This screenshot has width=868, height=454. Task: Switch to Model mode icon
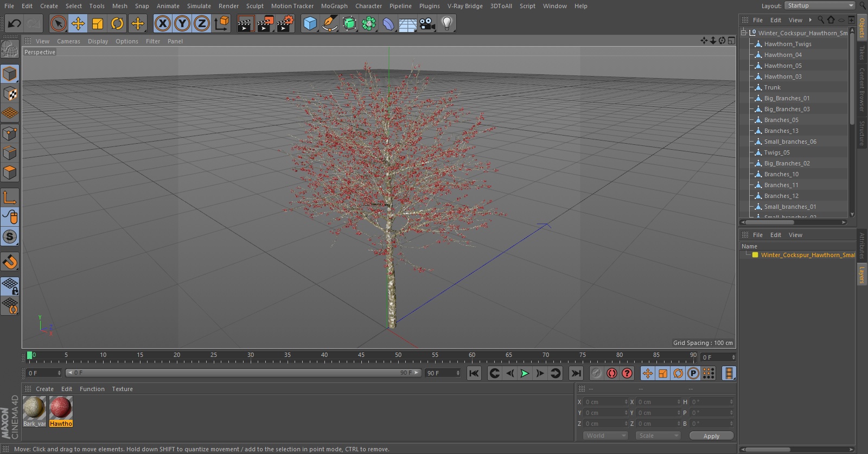click(10, 74)
